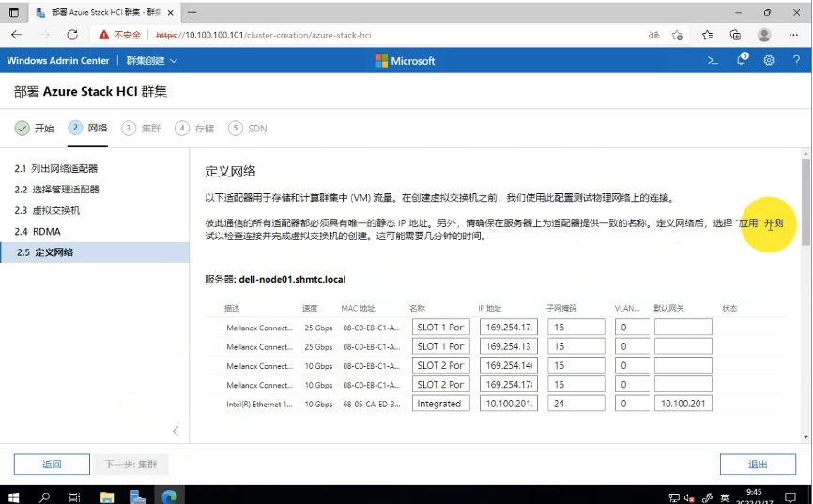Open Server Manager taskbar icon
The height and width of the screenshot is (504, 813).
[x=138, y=497]
